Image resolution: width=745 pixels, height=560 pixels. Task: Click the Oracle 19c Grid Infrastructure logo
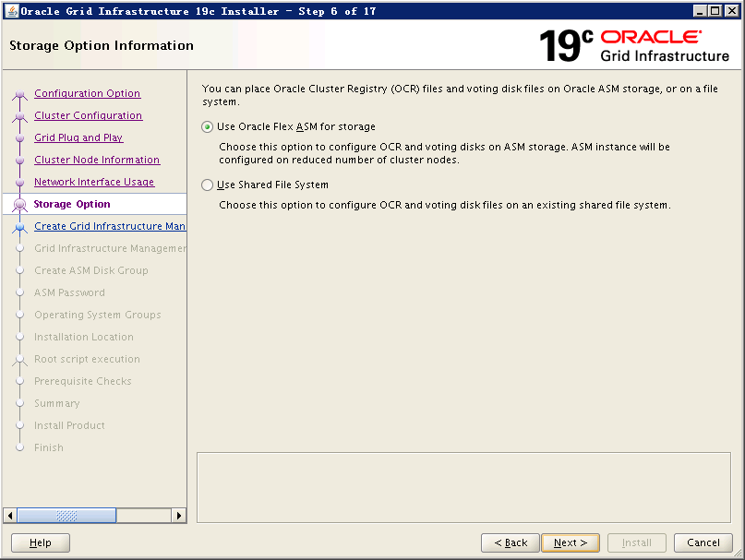tap(634, 45)
